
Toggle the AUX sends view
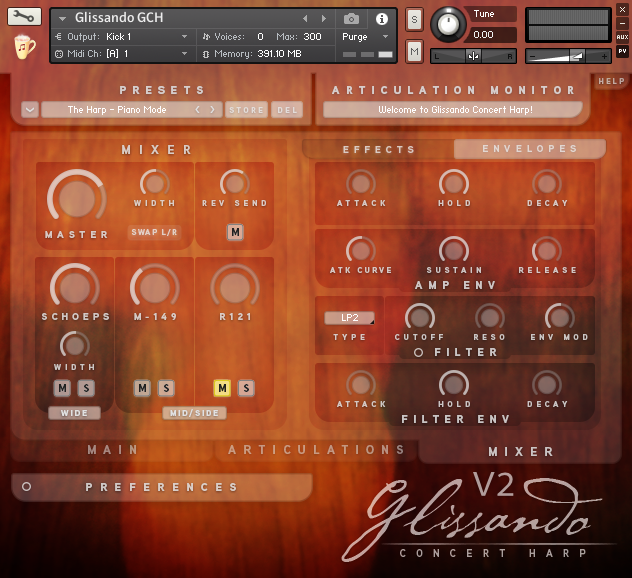click(x=622, y=37)
